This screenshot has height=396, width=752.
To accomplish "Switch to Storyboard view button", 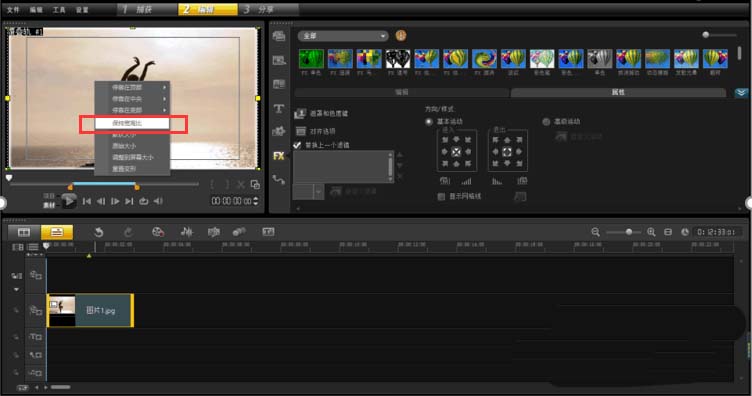I will point(24,233).
